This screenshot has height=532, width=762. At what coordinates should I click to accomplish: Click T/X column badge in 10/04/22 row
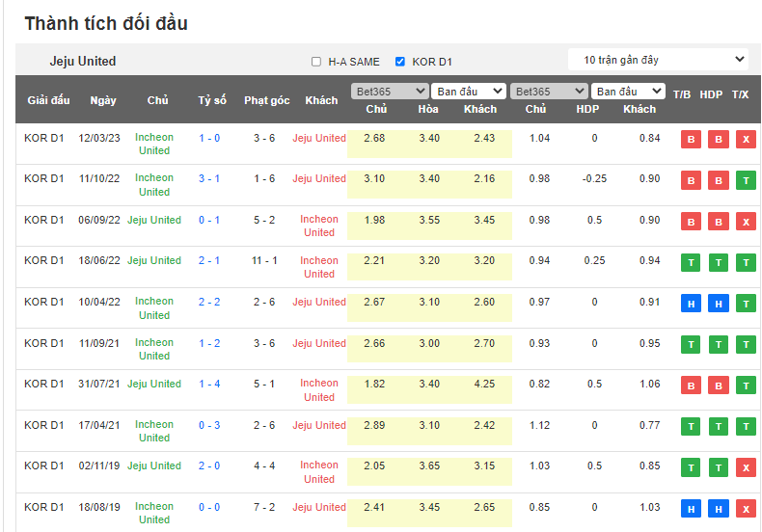tap(745, 304)
